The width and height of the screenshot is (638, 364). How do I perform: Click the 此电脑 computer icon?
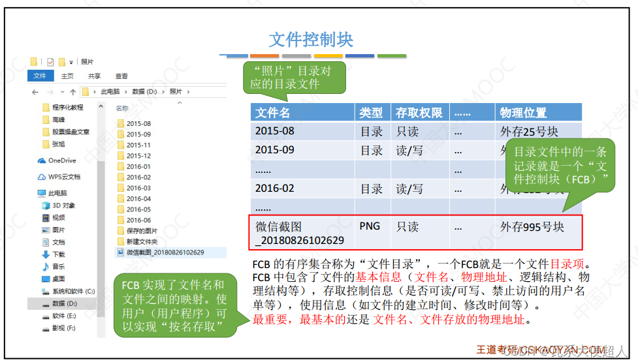coord(42,193)
